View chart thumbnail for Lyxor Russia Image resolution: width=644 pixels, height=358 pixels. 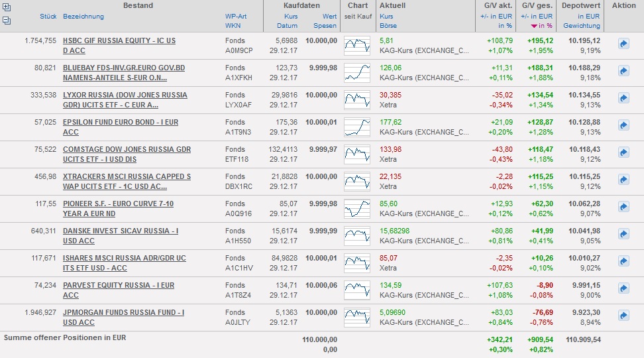click(x=357, y=100)
